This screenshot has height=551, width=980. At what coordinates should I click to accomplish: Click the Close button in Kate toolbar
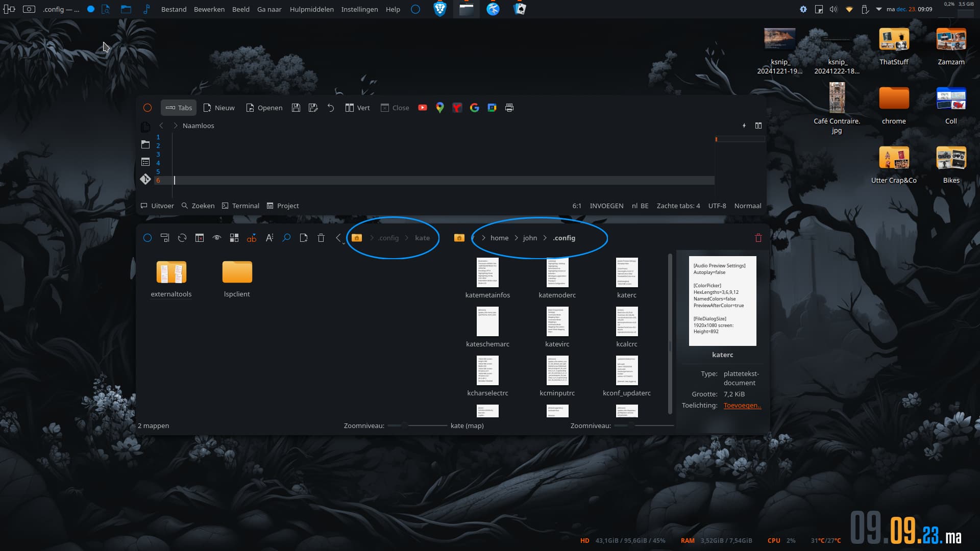point(395,108)
